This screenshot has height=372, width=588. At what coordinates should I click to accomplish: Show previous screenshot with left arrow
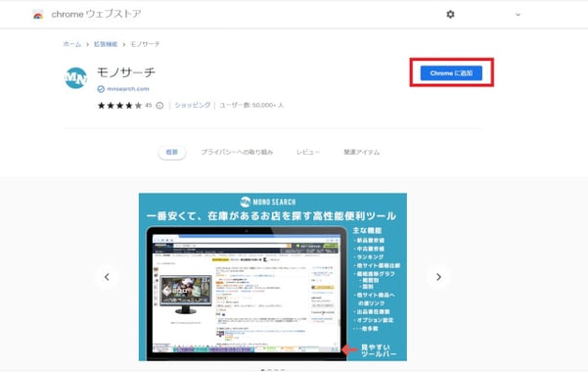[107, 277]
